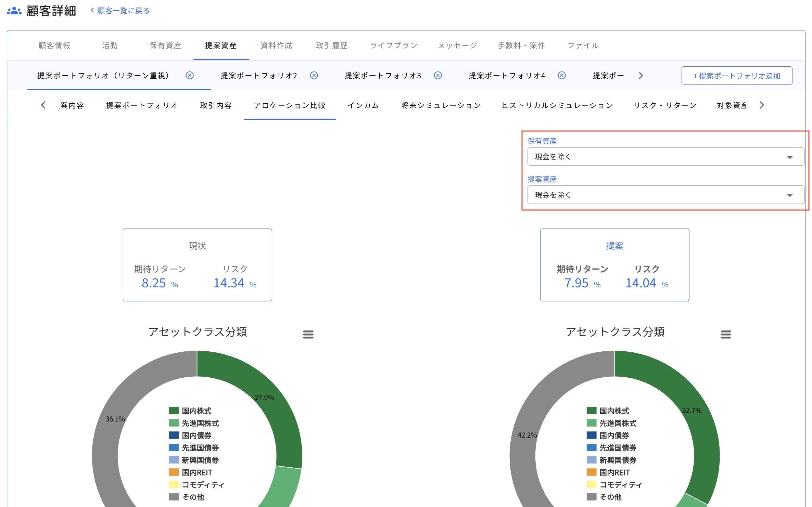Switch to the 取引履歴 tab
This screenshot has width=812, height=507.
pos(331,45)
